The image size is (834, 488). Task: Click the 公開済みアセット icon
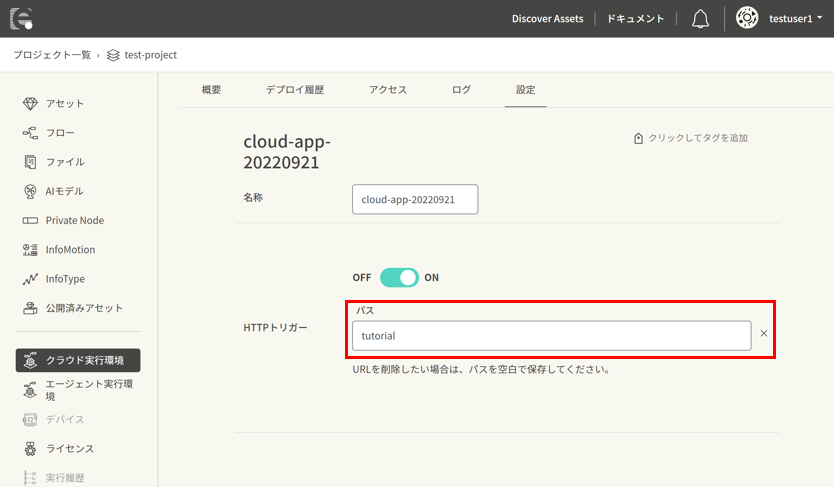(30, 308)
